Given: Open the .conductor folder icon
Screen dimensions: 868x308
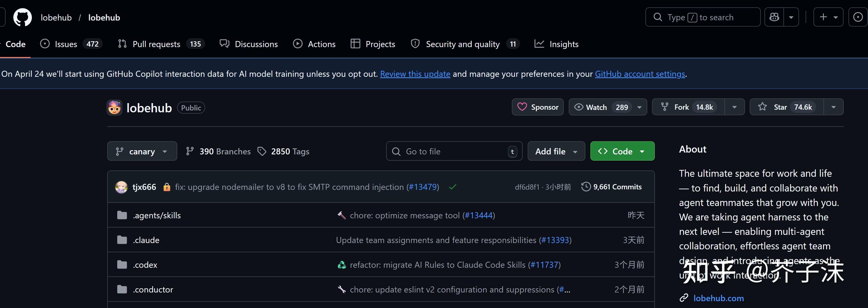Looking at the screenshot, I should tap(122, 289).
